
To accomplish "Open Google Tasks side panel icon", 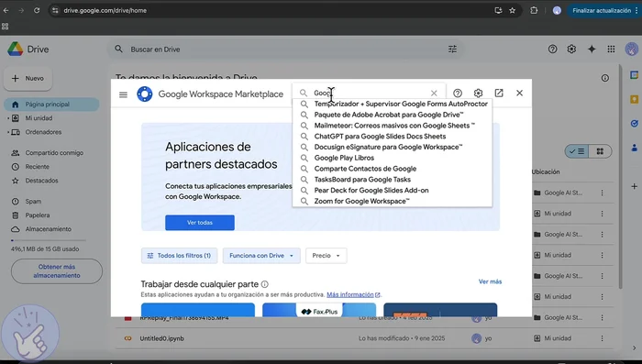I will coord(635,123).
